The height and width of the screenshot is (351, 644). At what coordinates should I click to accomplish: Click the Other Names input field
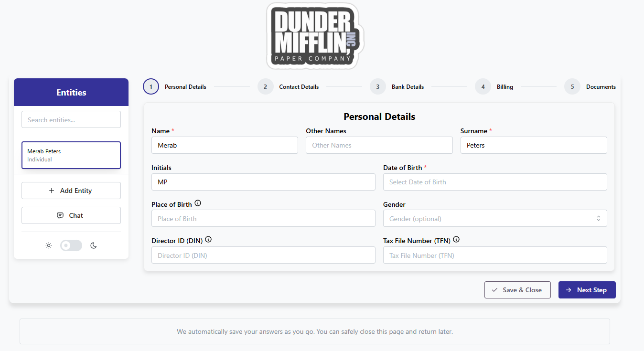(x=379, y=145)
